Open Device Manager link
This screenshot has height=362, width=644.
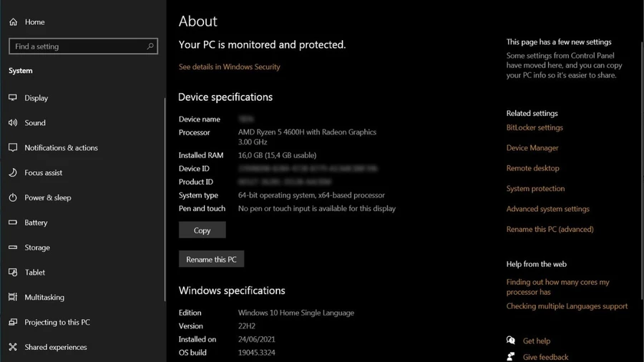(x=532, y=148)
